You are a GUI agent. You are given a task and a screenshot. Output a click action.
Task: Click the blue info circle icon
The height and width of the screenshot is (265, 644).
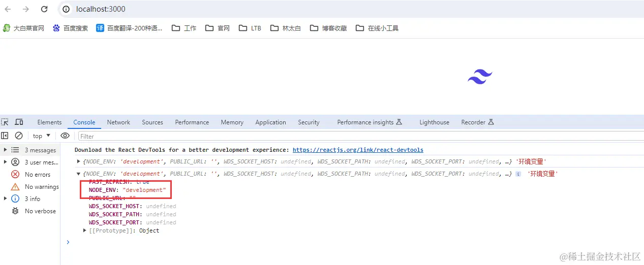[15, 198]
